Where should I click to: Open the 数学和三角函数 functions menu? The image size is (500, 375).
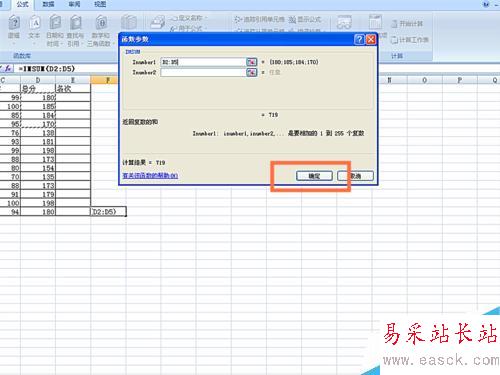click(x=101, y=31)
